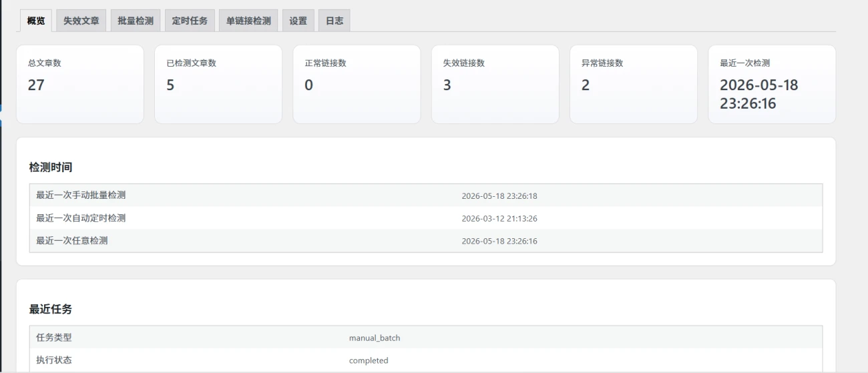Click the total article count 27
The width and height of the screenshot is (868, 373).
click(36, 85)
